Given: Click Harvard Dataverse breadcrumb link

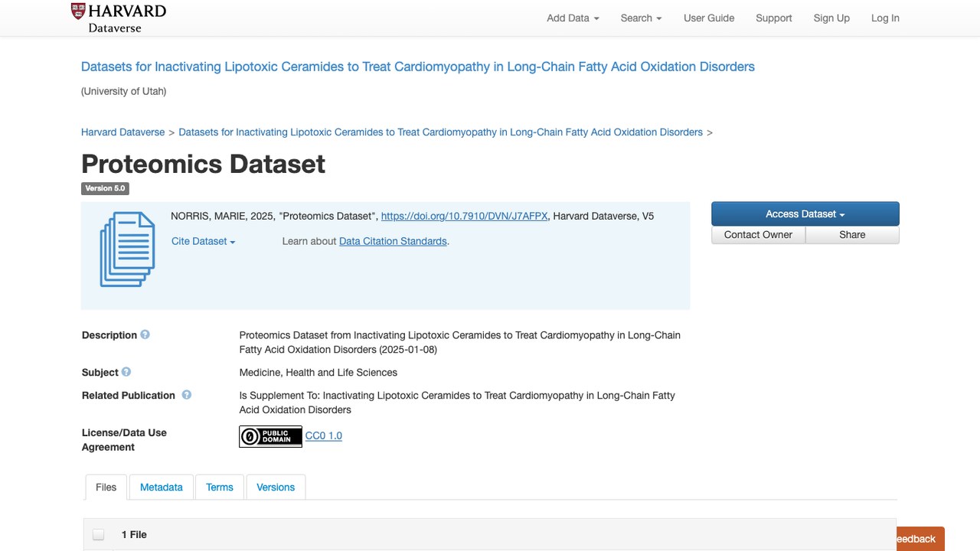Looking at the screenshot, I should [x=122, y=132].
